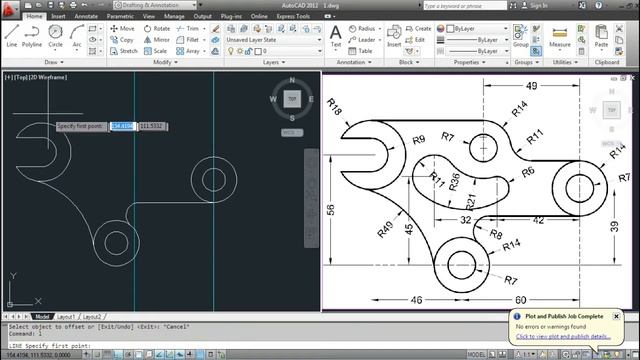This screenshot has width=640, height=360.
Task: Expand the Layers panel
Action: click(274, 62)
